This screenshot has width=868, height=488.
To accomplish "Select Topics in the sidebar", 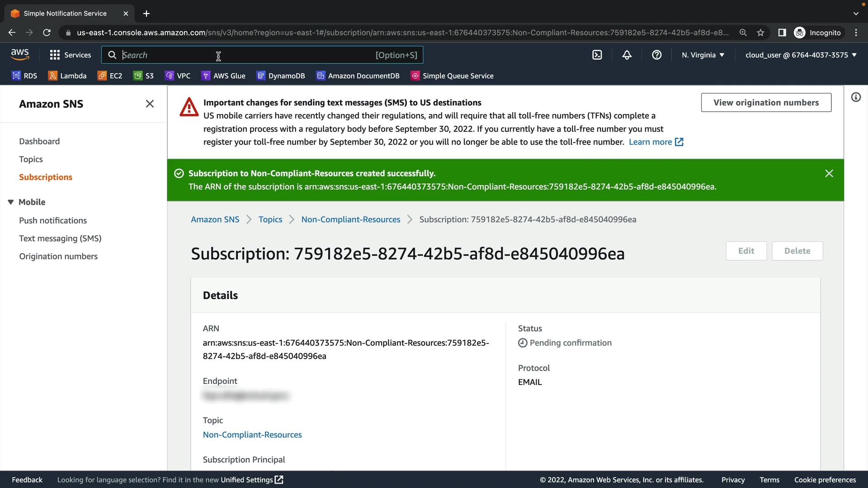I will (31, 159).
